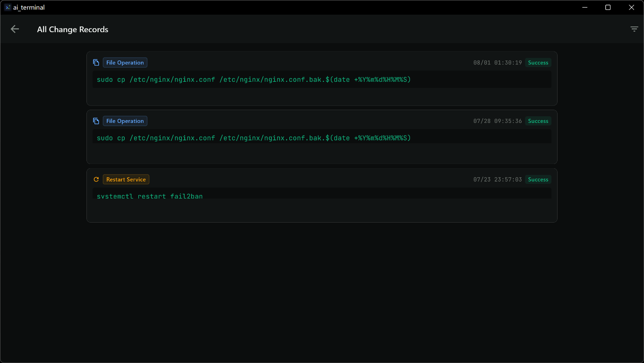Maximize the ai_terminal window
The width and height of the screenshot is (644, 363).
(608, 8)
